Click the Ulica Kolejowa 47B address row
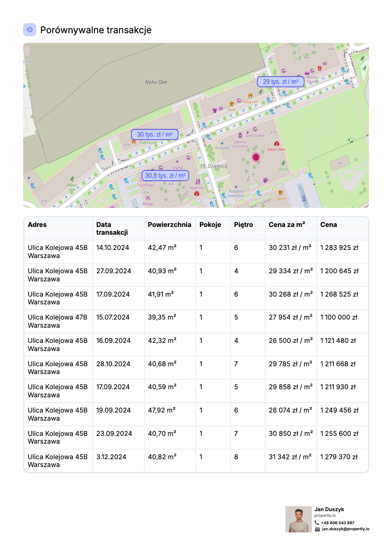Screen dimensions: 392x555 pyautogui.click(x=58, y=321)
